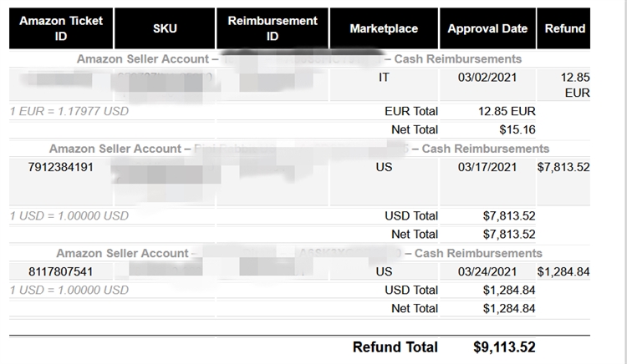Click the Approval Date column header
Viewport: 627px width, 364px height.
point(487,28)
